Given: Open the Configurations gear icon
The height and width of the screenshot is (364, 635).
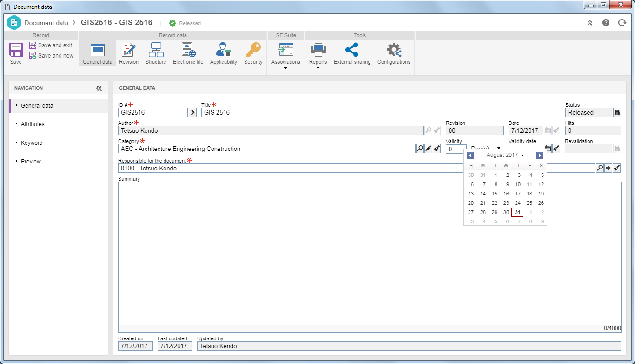Looking at the screenshot, I should click(394, 50).
